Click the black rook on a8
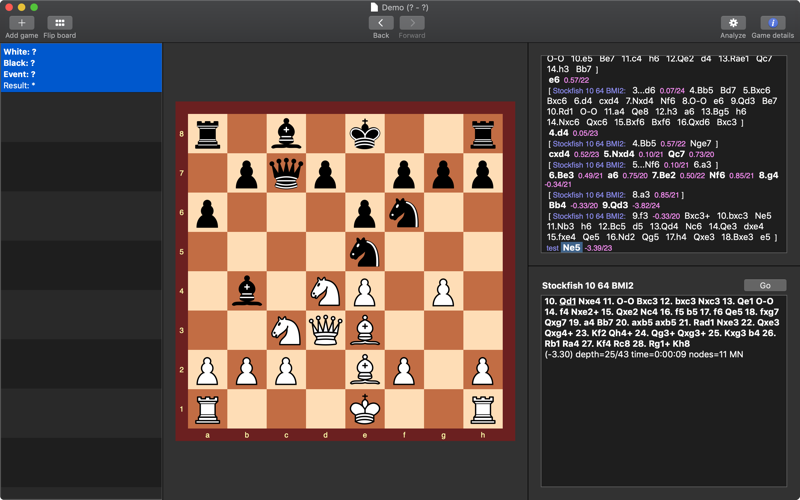Screen dimensions: 800x500 208,134
